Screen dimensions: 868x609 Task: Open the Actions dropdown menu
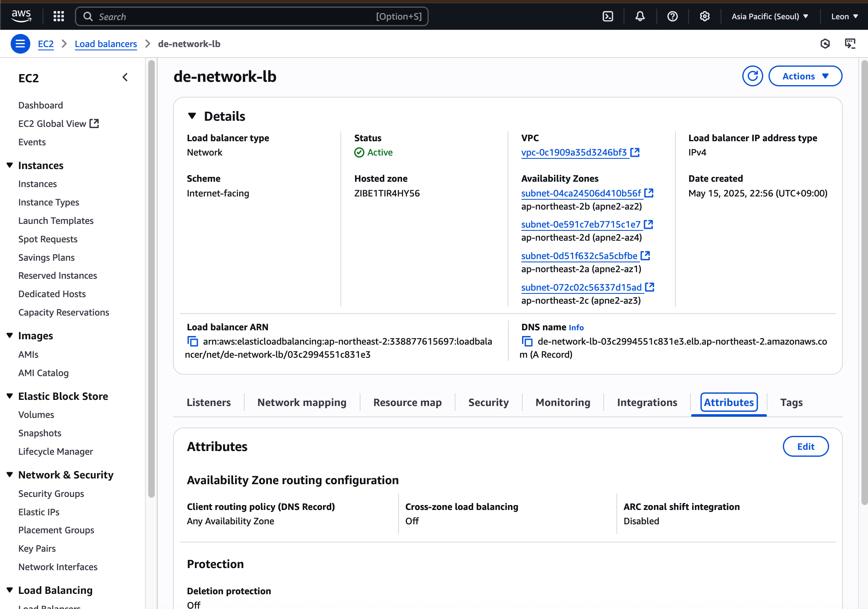tap(805, 76)
